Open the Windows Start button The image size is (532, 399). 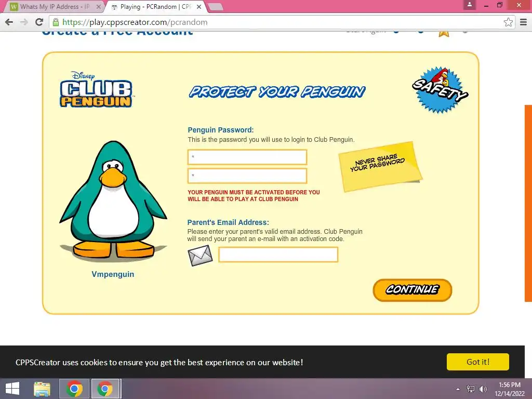coord(12,389)
